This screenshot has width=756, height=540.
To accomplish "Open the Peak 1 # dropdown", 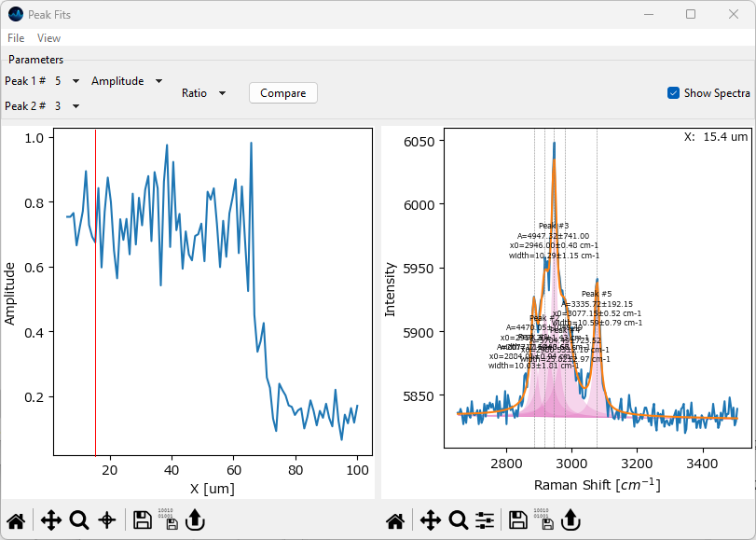I will (x=67, y=81).
